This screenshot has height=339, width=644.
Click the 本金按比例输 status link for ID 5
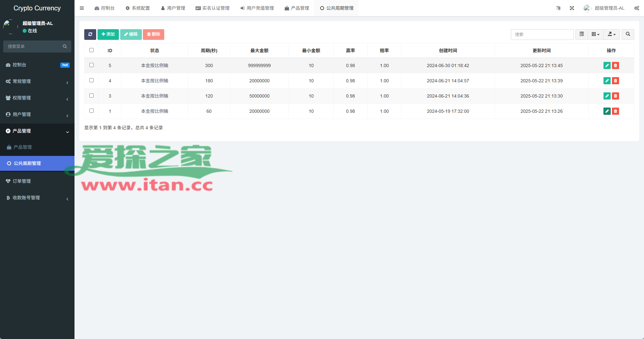(x=155, y=65)
